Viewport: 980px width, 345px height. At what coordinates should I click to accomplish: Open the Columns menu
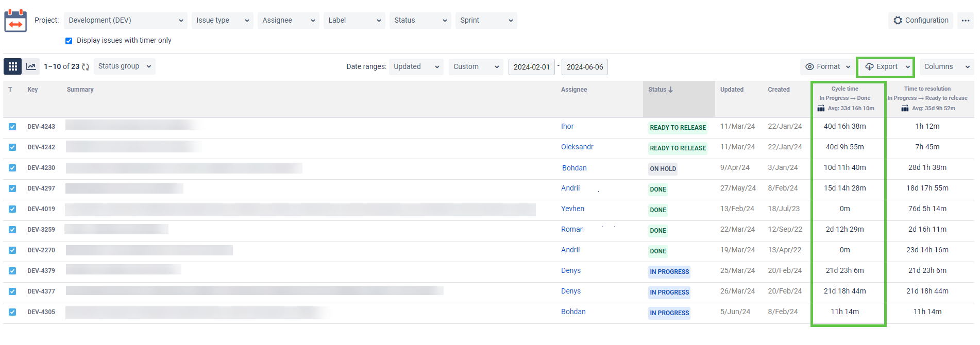coord(947,67)
